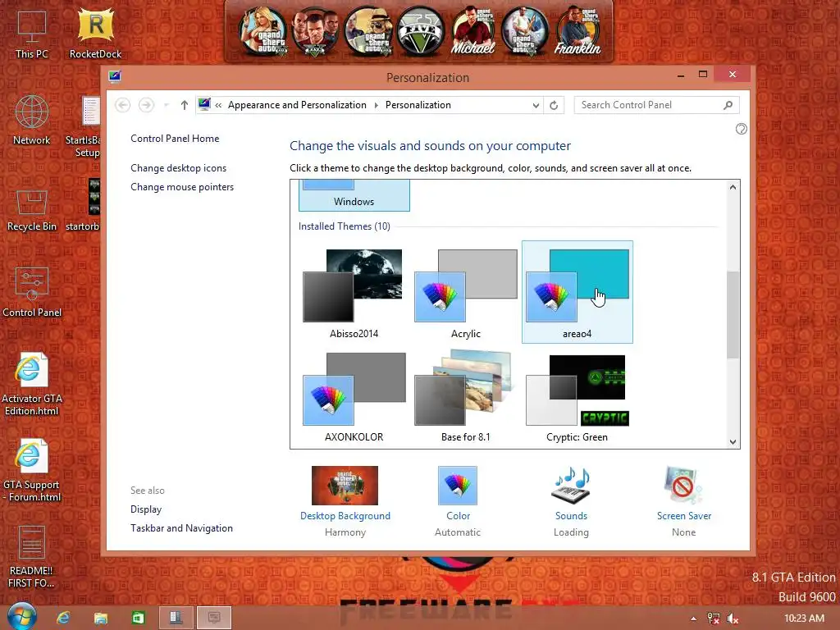Viewport: 840px width, 630px height.
Task: Select the Acrylic theme
Action: point(466,293)
